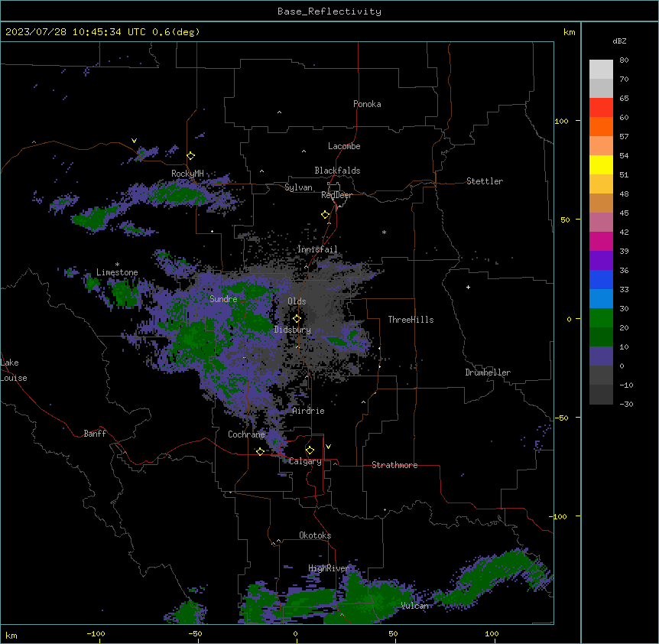Click the Stettler city label
Image resolution: width=659 pixels, height=644 pixels.
[x=485, y=181]
